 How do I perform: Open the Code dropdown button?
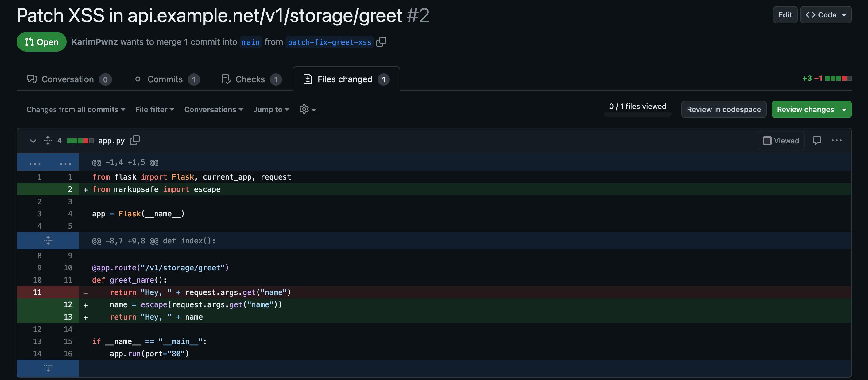[x=826, y=15]
